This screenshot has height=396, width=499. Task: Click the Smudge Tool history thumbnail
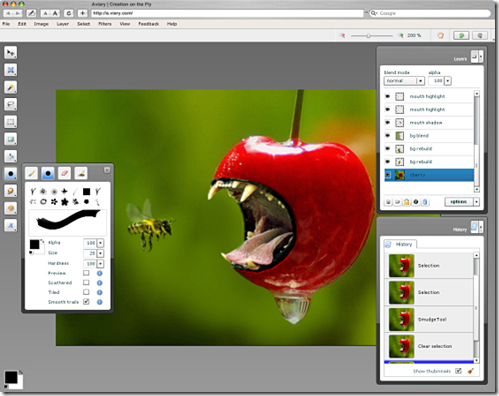[x=401, y=319]
